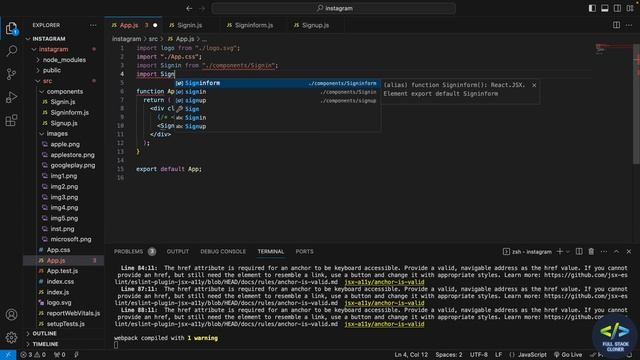The width and height of the screenshot is (640, 360).
Task: Split the terminal pane
Action: (x=579, y=251)
